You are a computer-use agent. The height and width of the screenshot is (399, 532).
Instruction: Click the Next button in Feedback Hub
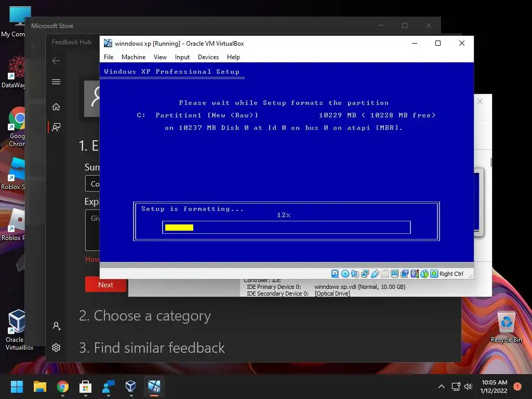pyautogui.click(x=105, y=285)
